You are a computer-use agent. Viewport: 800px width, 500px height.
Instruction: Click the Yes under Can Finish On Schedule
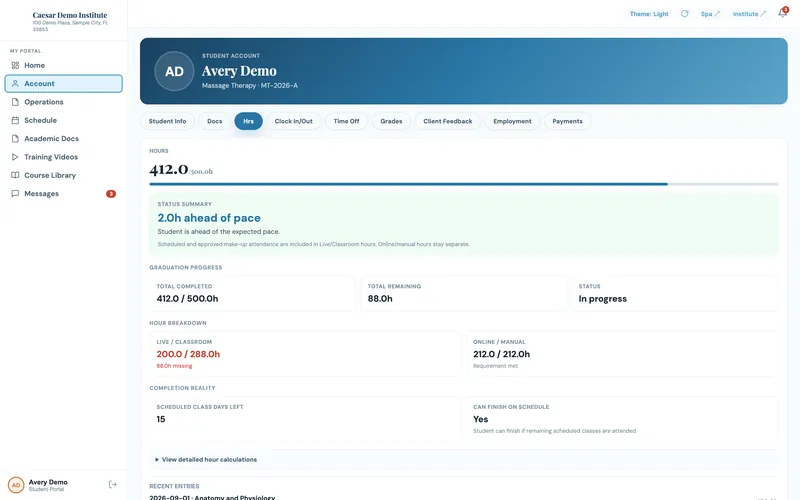[x=481, y=419]
